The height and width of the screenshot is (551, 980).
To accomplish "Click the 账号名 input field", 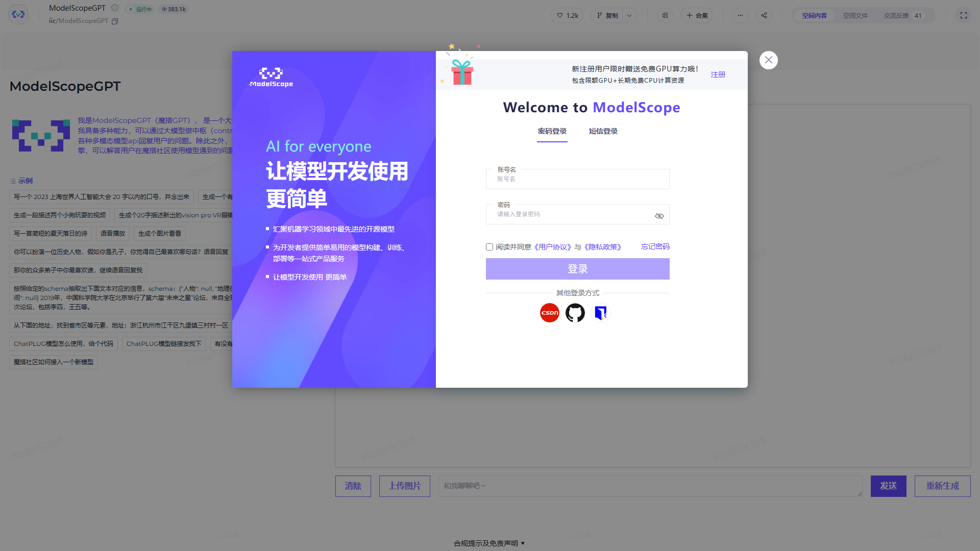I will pos(577,179).
